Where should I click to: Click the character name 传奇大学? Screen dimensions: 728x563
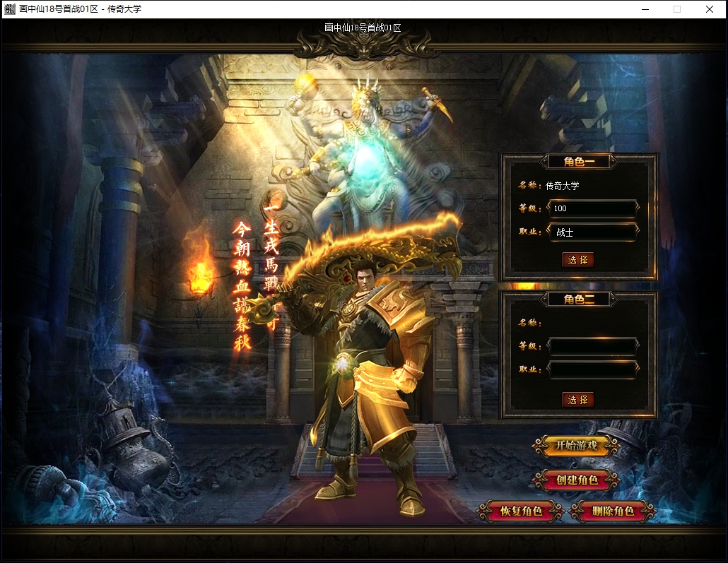[562, 186]
